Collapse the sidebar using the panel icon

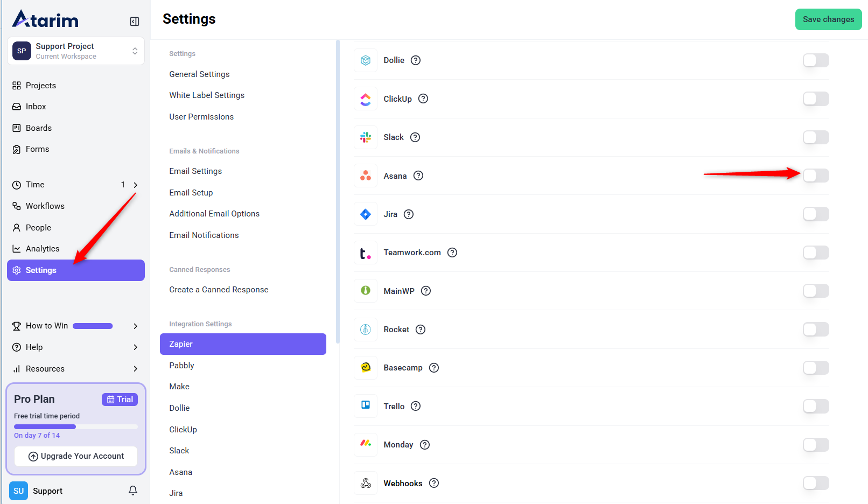[x=135, y=22]
